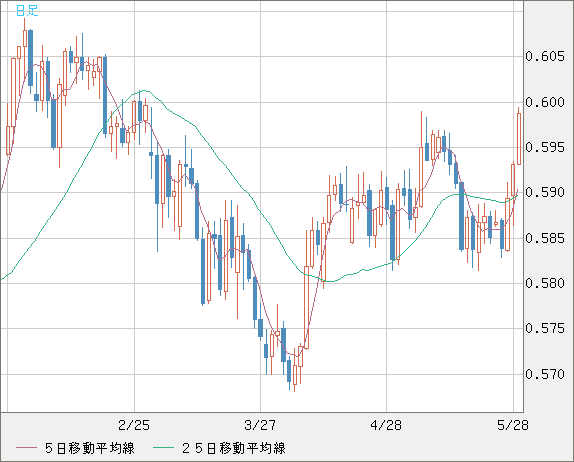Click the 0.600 price axis label
The width and height of the screenshot is (574, 462).
pos(545,102)
